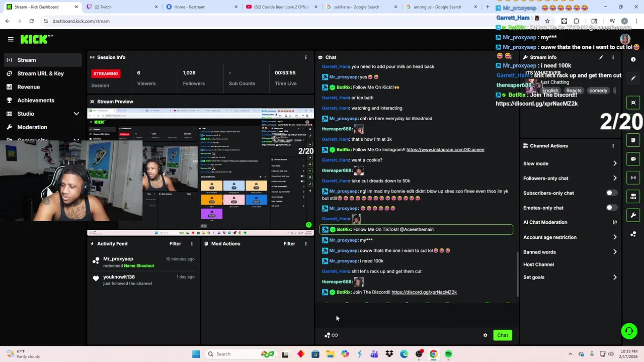
Task: Open Achievements page in sidebar
Action: (43, 100)
